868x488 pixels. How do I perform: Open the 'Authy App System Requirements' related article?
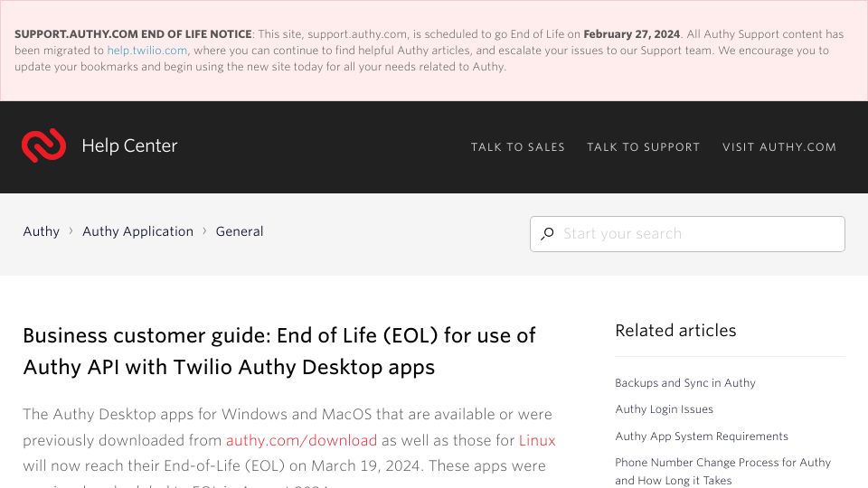[x=702, y=436]
